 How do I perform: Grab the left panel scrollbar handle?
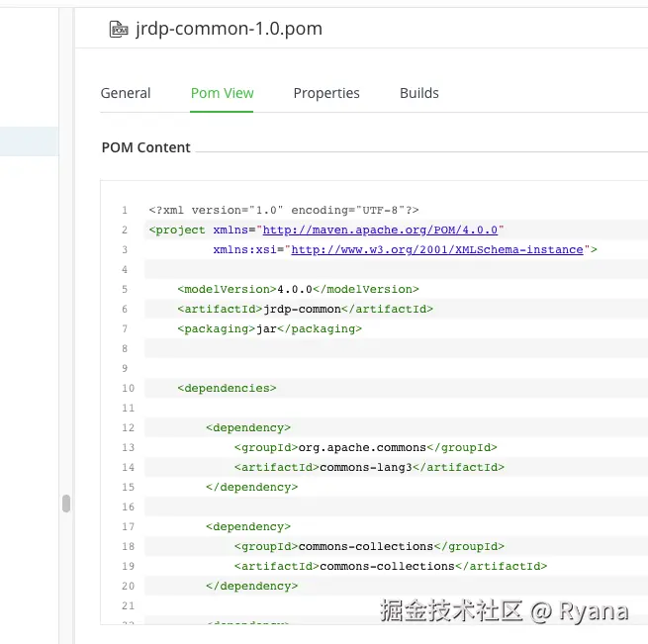point(66,503)
